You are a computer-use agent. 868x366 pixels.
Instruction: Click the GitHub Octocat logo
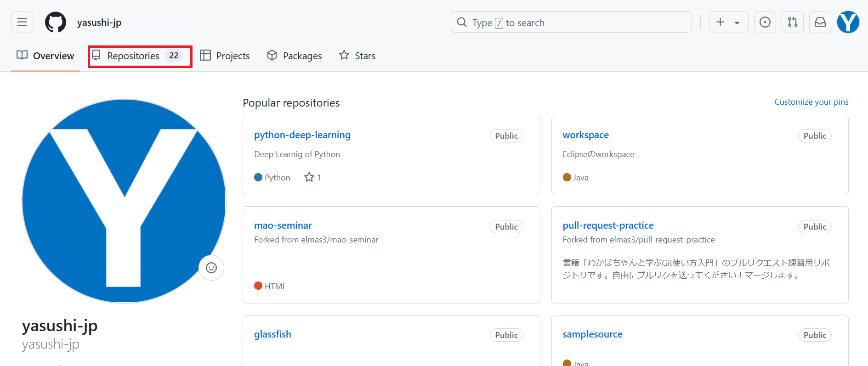click(56, 22)
